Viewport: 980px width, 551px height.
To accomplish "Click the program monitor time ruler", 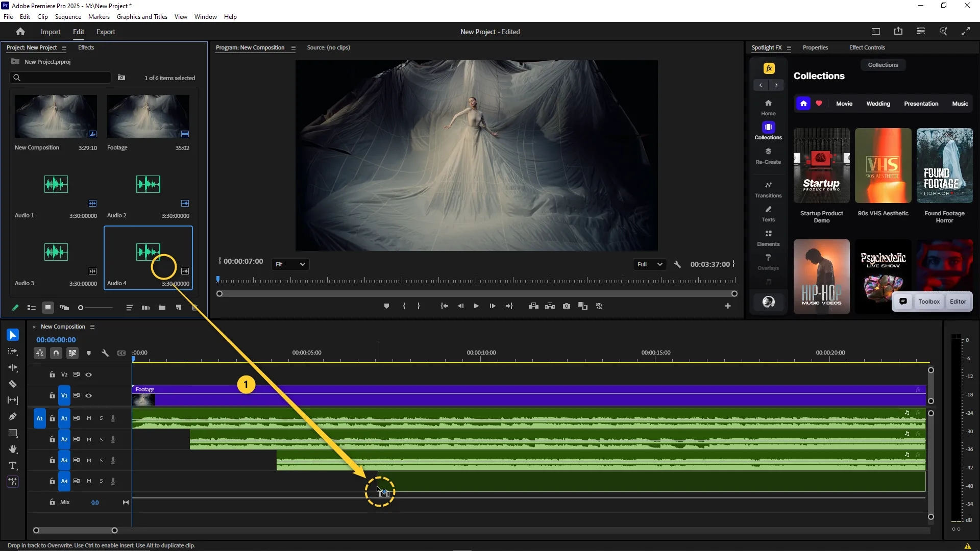I will pos(477,280).
